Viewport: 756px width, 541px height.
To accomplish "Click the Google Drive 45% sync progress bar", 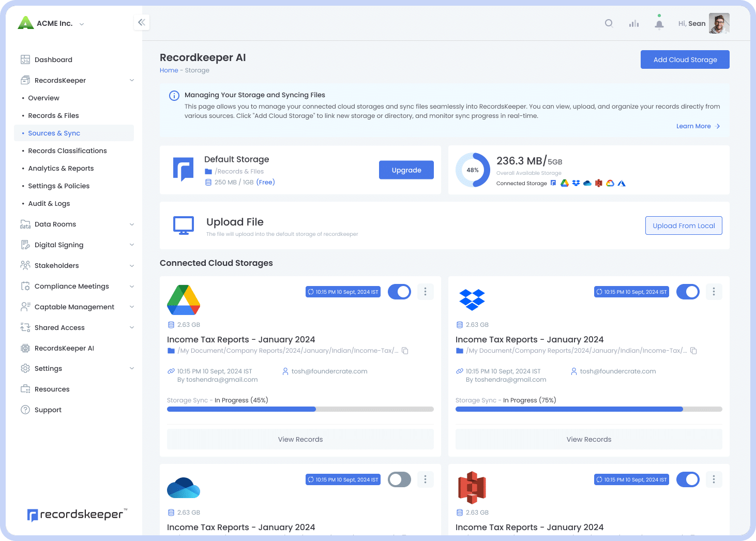I will pos(300,409).
